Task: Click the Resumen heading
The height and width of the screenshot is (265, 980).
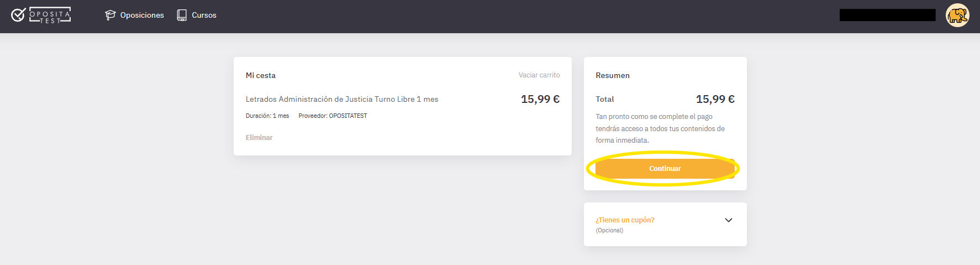Action: [x=613, y=75]
